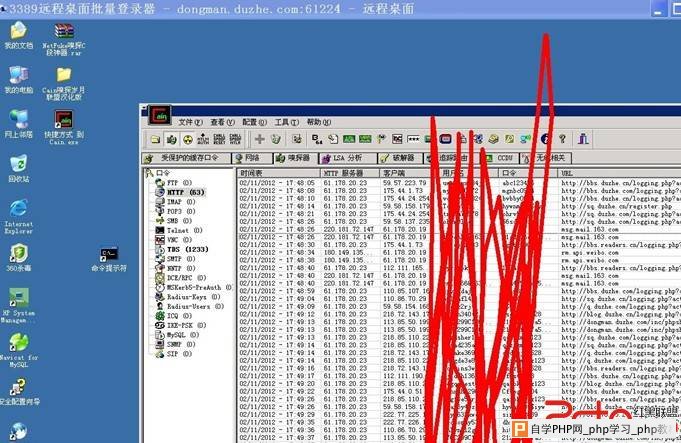Click the remove-from-list bin icon beside plus

pos(276,139)
